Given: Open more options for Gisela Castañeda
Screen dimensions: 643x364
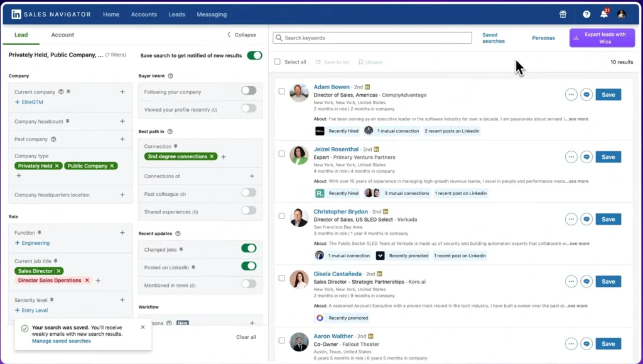Looking at the screenshot, I should coord(571,282).
